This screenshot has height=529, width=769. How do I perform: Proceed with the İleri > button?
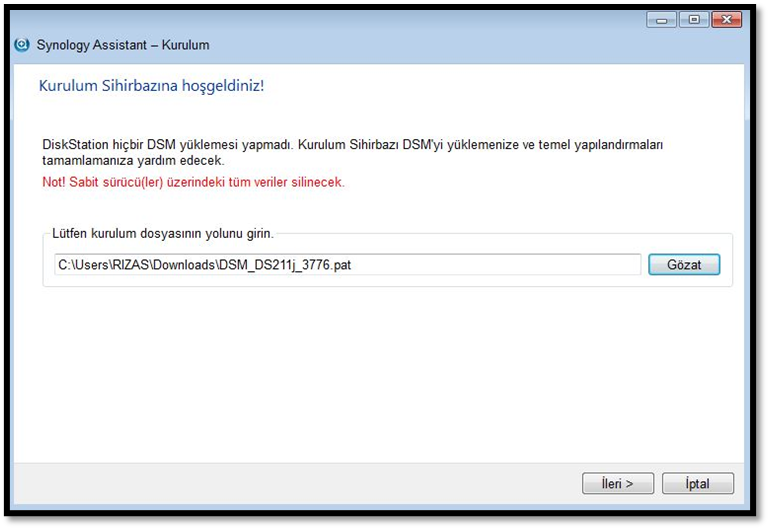pyautogui.click(x=617, y=484)
